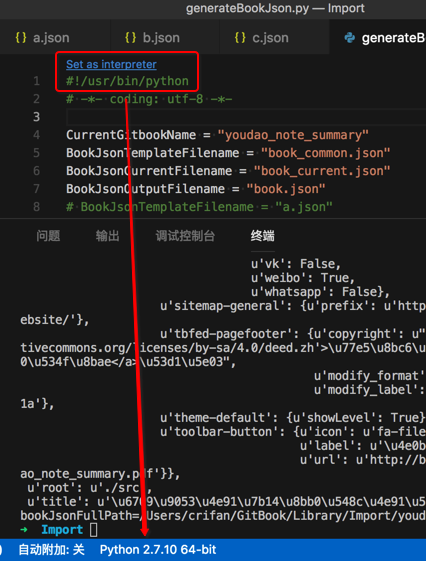Click the terminal prompt cursor after Import
Screen dimensions: 426x562
[x=94, y=529]
